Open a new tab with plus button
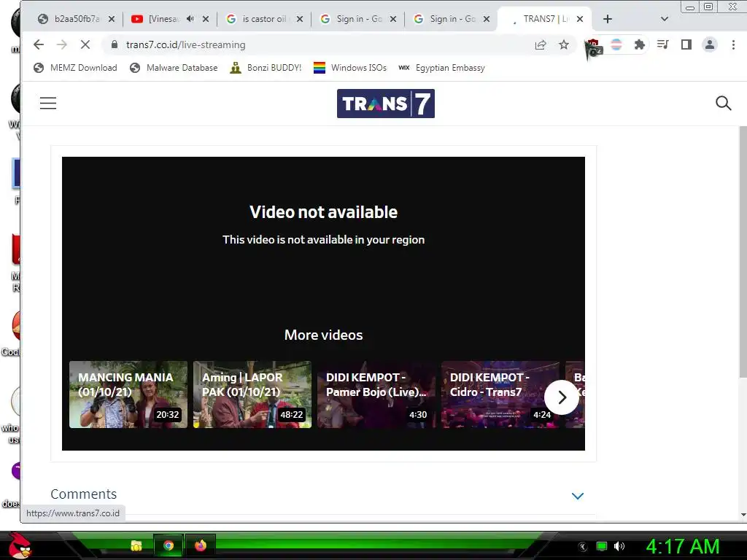 pos(608,19)
